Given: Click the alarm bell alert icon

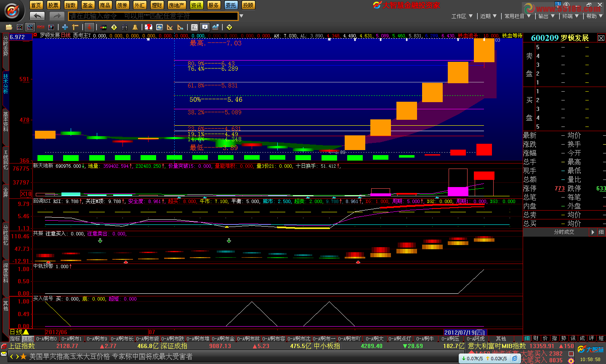Looking at the screenshot, I should coord(135,27).
